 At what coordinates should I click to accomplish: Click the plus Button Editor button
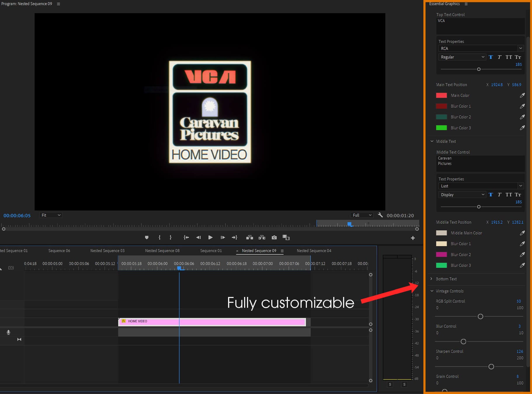point(413,238)
